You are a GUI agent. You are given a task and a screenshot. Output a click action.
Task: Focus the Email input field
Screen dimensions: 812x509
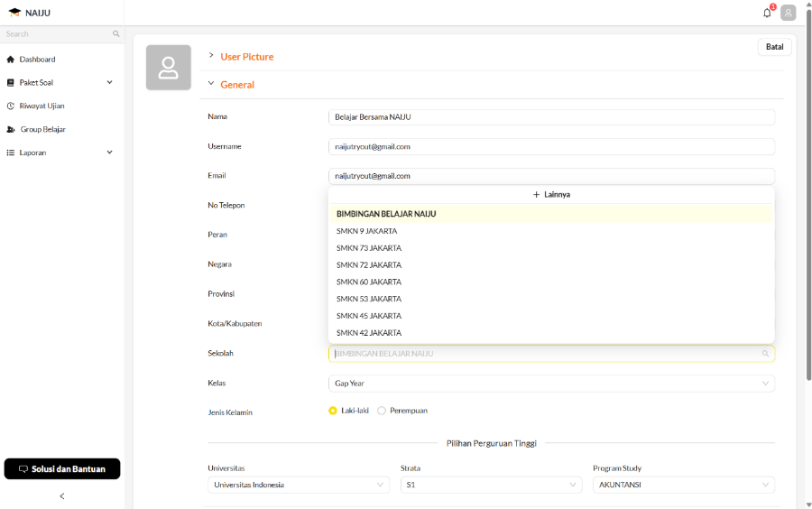551,176
